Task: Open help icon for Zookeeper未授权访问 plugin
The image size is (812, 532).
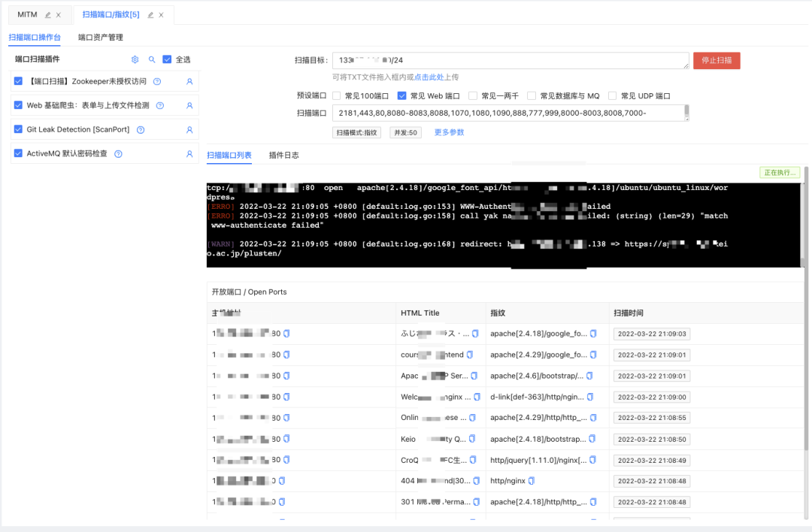Action: click(157, 81)
